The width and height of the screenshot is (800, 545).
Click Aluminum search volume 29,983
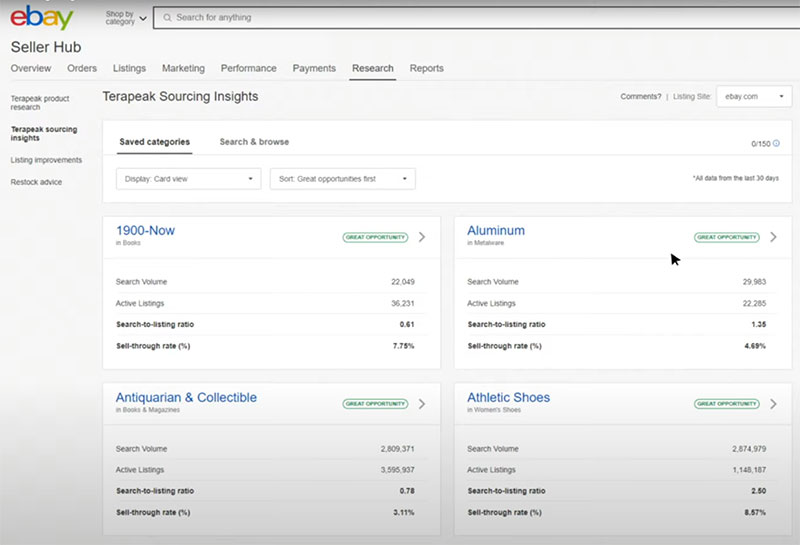755,282
